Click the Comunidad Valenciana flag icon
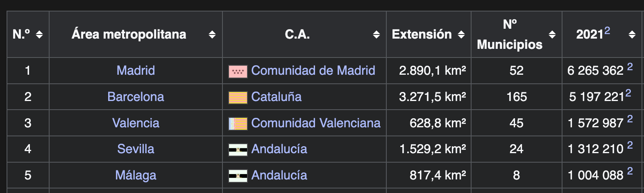 point(238,124)
